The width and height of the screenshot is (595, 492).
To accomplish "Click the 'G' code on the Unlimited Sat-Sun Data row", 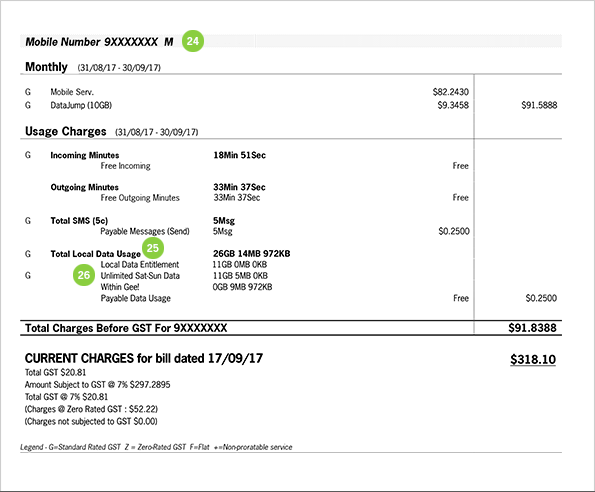I will coord(28,276).
